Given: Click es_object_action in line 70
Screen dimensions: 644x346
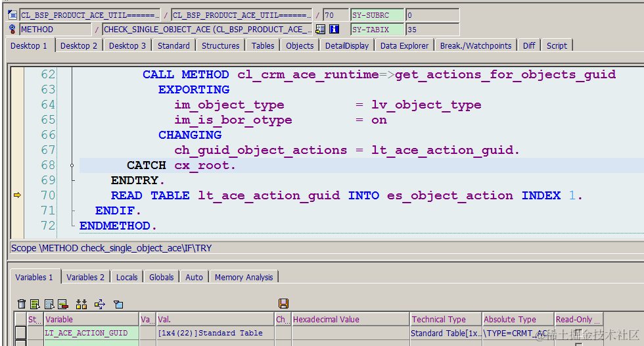Looking at the screenshot, I should tap(449, 195).
